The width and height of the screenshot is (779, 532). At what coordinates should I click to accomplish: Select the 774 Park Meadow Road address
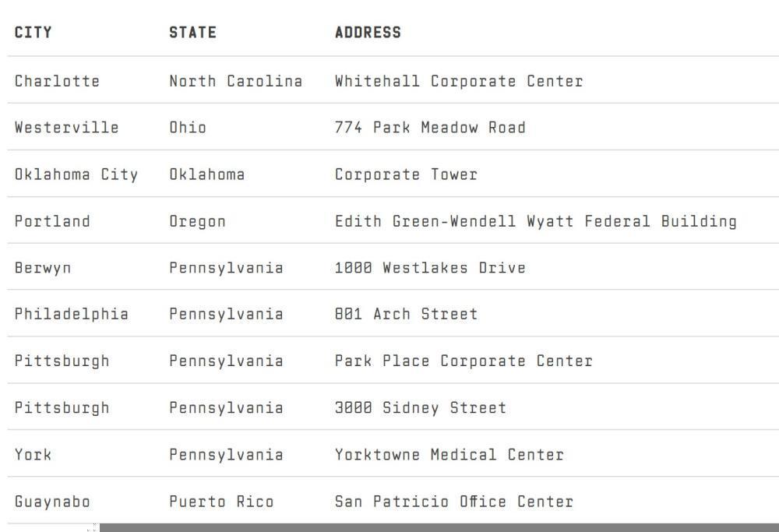430,128
